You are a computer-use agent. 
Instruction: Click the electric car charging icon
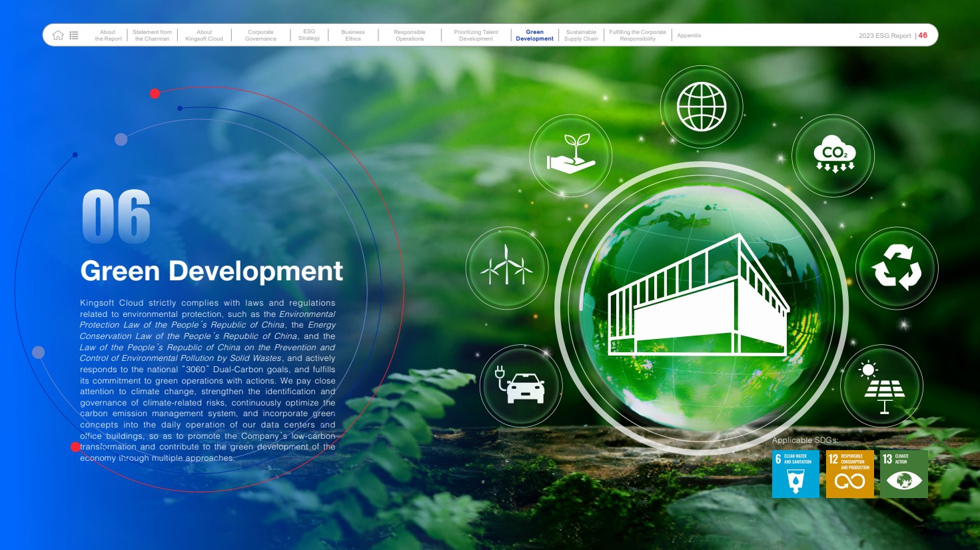pos(521,386)
